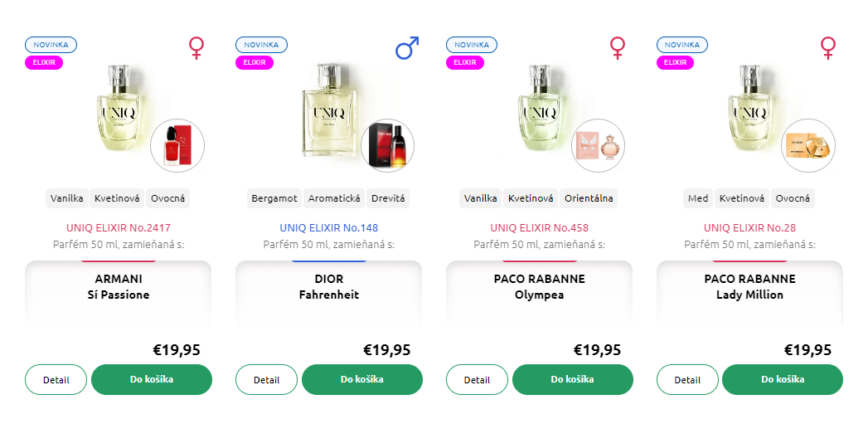Image resolution: width=868 pixels, height=424 pixels.
Task: Select the Med scent tag
Action: point(698,198)
